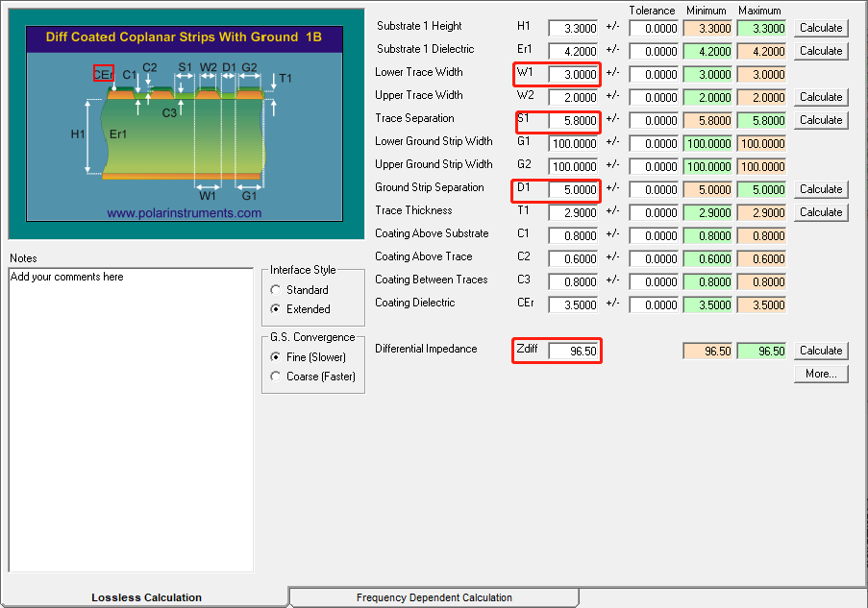Screen dimensions: 868x608
Task: Click Calculate for Ground Strip Separation
Action: 821,189
